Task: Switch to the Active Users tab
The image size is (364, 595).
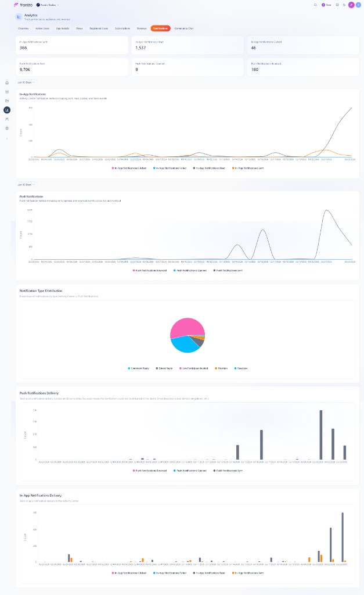Action: coord(42,28)
